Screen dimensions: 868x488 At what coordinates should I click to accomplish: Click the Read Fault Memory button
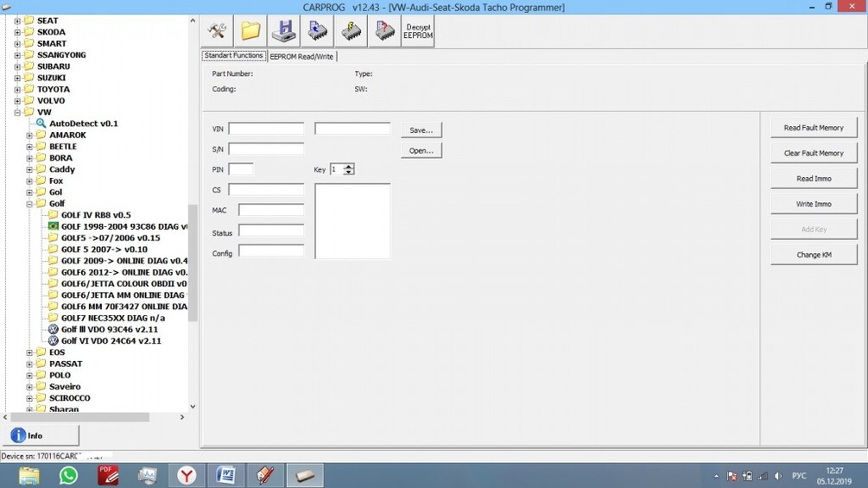[x=814, y=128]
